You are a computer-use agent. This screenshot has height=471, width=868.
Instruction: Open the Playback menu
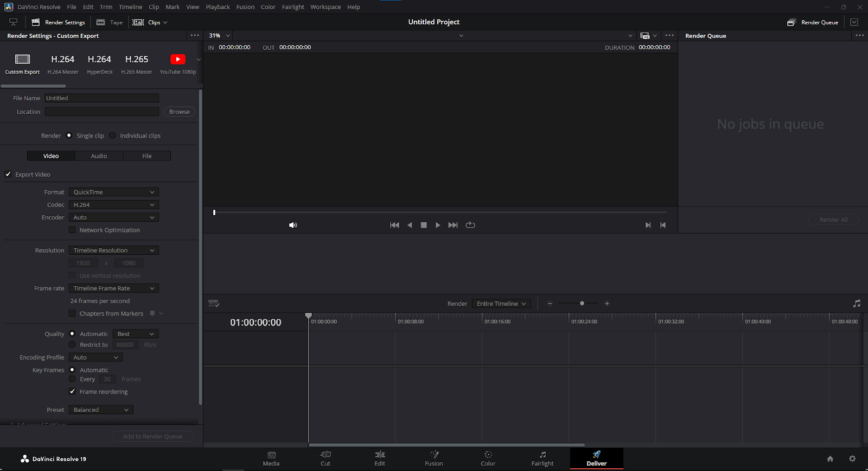coord(218,7)
